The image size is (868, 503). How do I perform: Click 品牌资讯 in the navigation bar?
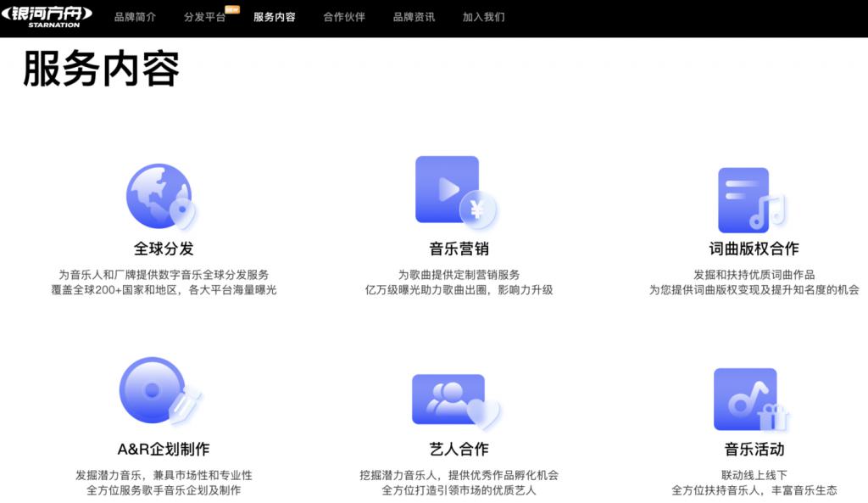click(413, 15)
